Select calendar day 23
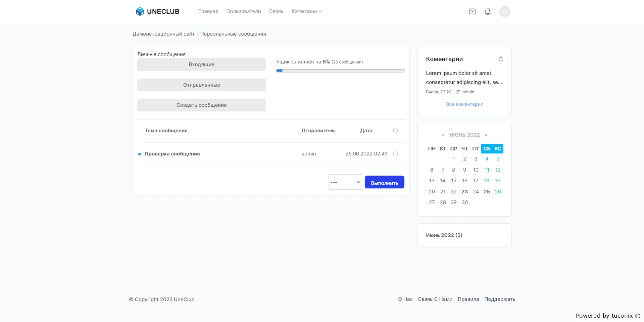 tap(464, 192)
